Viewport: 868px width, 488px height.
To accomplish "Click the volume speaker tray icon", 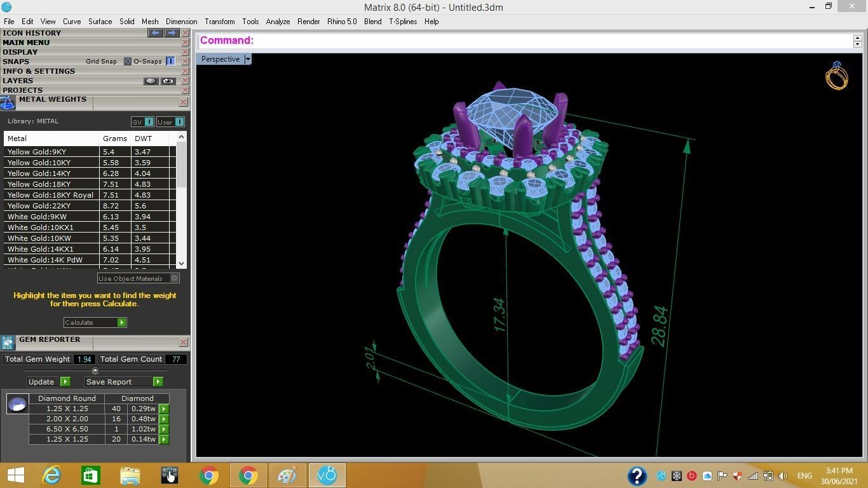I will pos(783,476).
